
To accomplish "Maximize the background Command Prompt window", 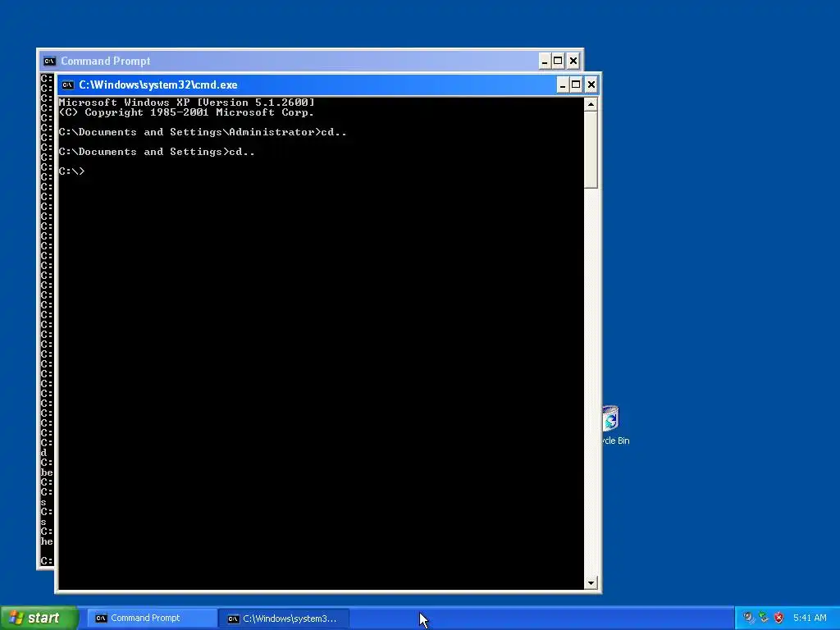I will (x=558, y=61).
